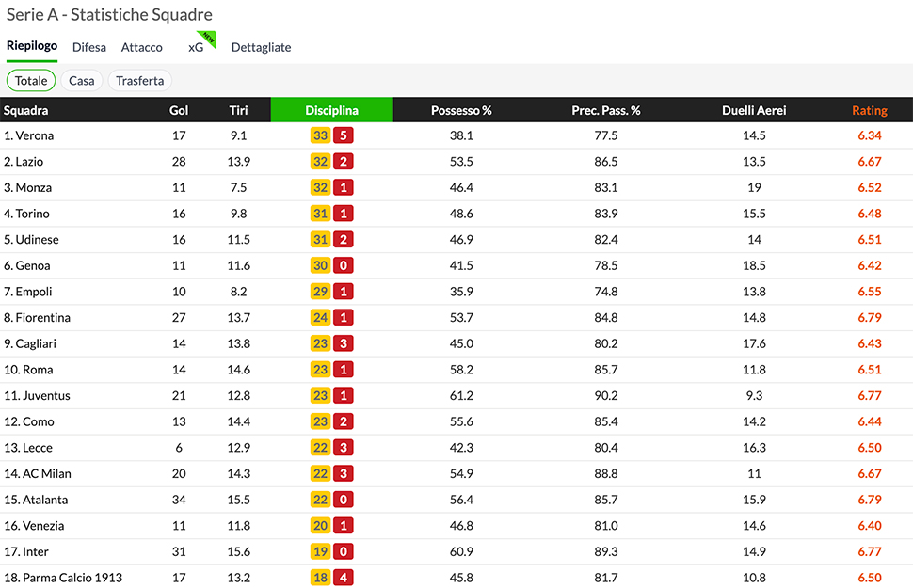Sort table by Possesso % header
The height and width of the screenshot is (588, 913).
point(461,110)
